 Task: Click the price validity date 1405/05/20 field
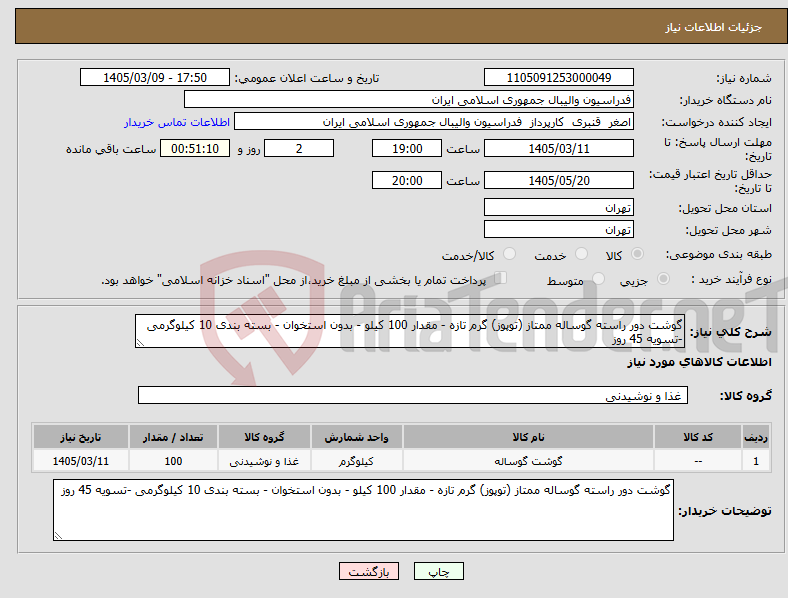tap(558, 180)
